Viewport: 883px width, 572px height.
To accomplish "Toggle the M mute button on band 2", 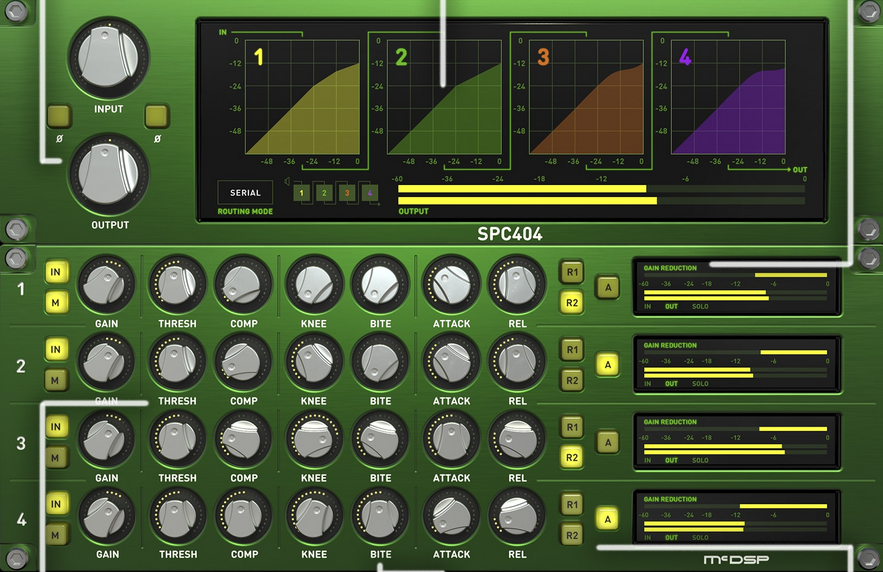I will pyautogui.click(x=56, y=381).
